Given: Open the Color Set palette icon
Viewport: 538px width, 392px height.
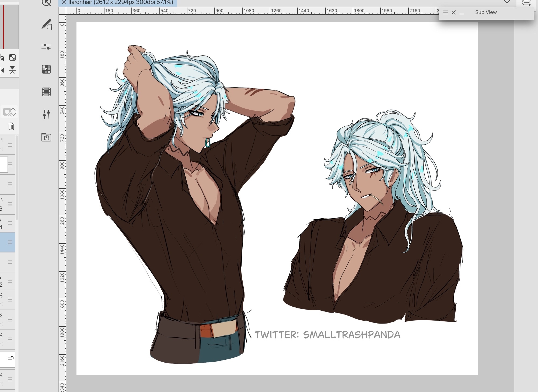Looking at the screenshot, I should pos(46,69).
